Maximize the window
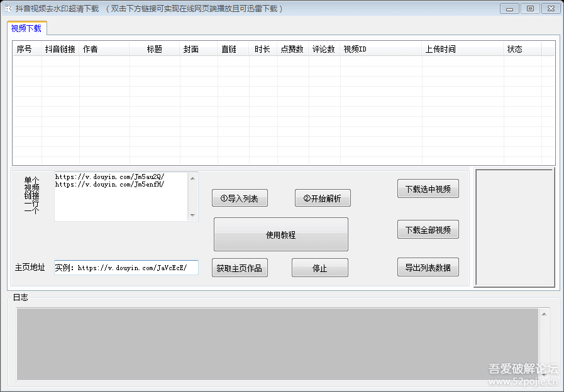The image size is (564, 392). (x=530, y=9)
